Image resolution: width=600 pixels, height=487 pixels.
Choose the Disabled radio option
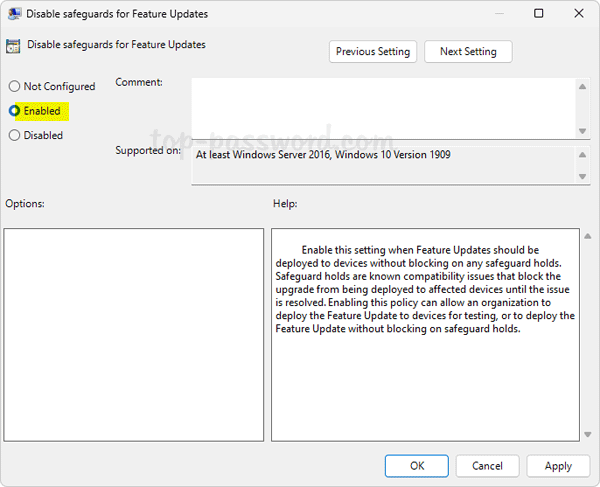[15, 135]
